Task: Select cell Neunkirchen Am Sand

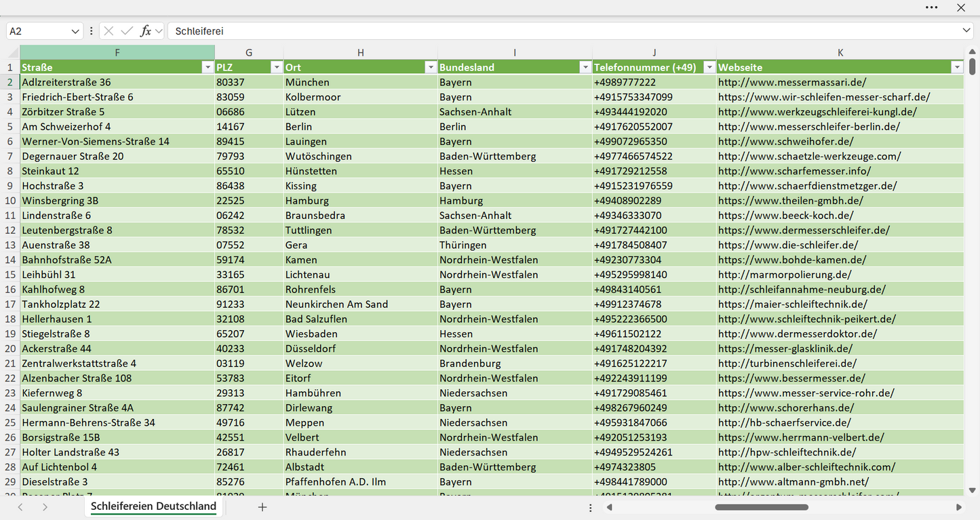Action: pyautogui.click(x=361, y=304)
